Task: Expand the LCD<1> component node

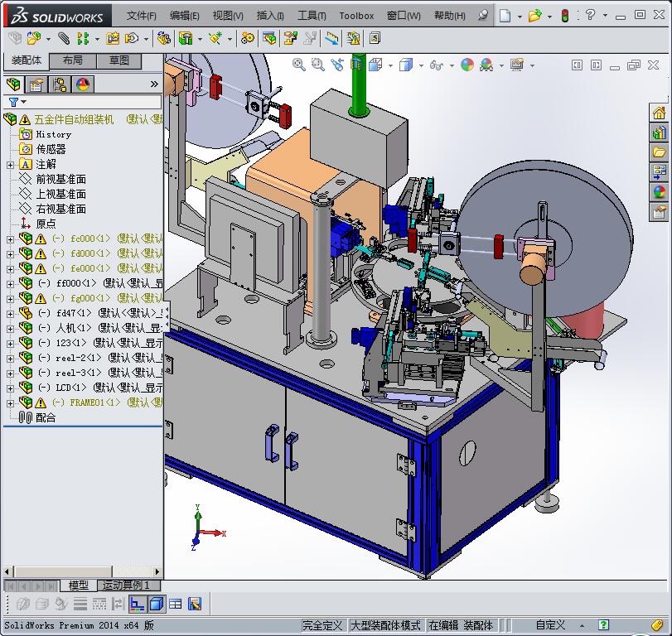Action: pyautogui.click(x=10, y=388)
